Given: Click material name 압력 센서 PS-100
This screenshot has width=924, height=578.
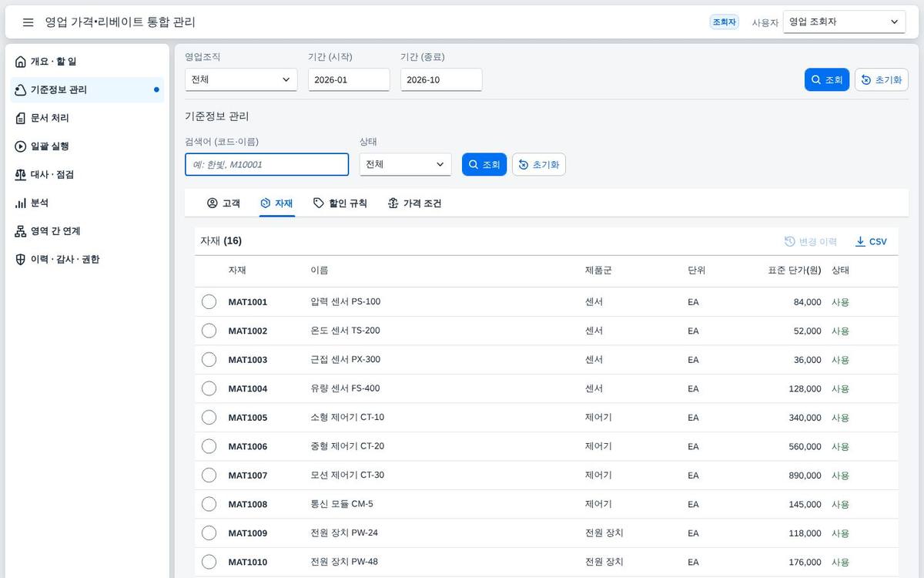Looking at the screenshot, I should (345, 301).
